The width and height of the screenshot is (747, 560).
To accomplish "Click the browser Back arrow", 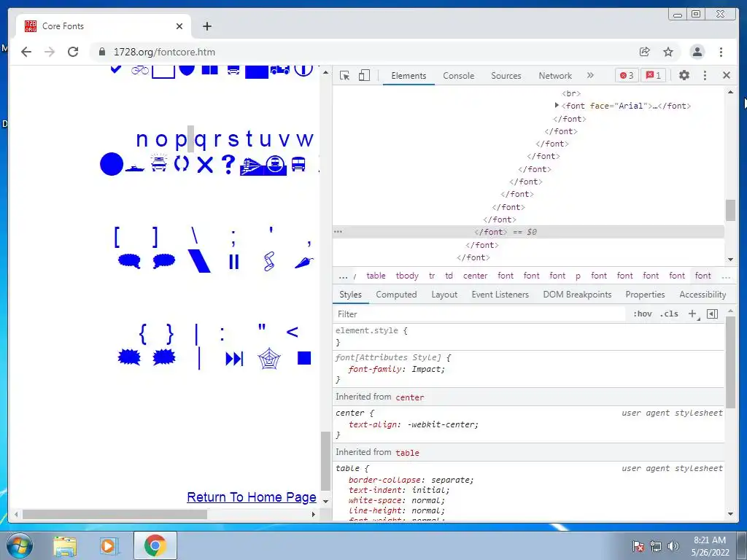I will [x=26, y=52].
